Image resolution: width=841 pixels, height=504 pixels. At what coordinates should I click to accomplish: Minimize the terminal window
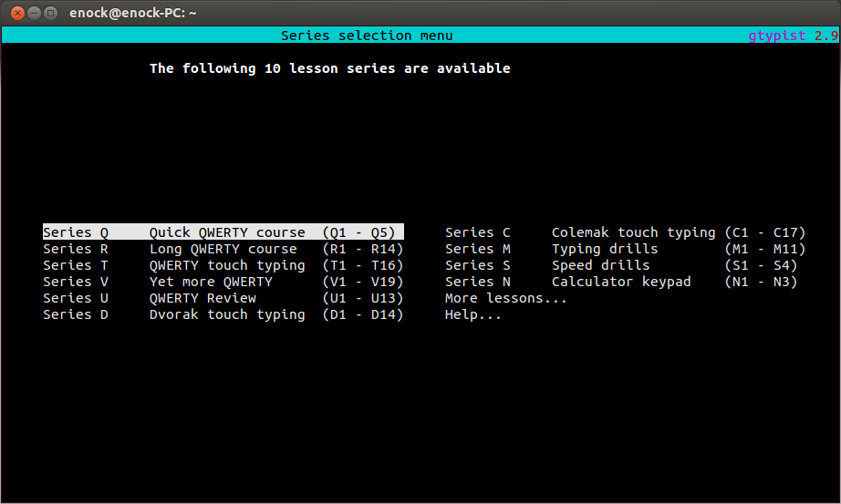(34, 13)
